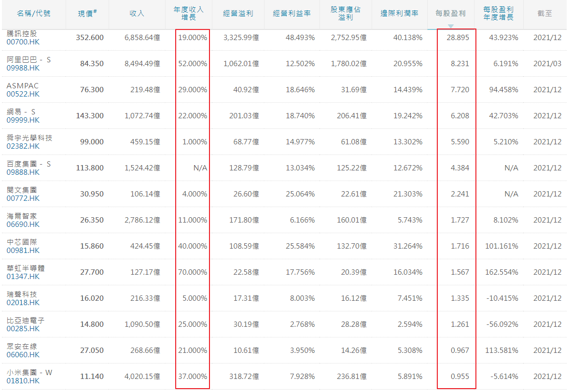Screen dimensions: 571x392
Task: Open 騰訊控股 00700.HK stock link
Action: (x=23, y=42)
